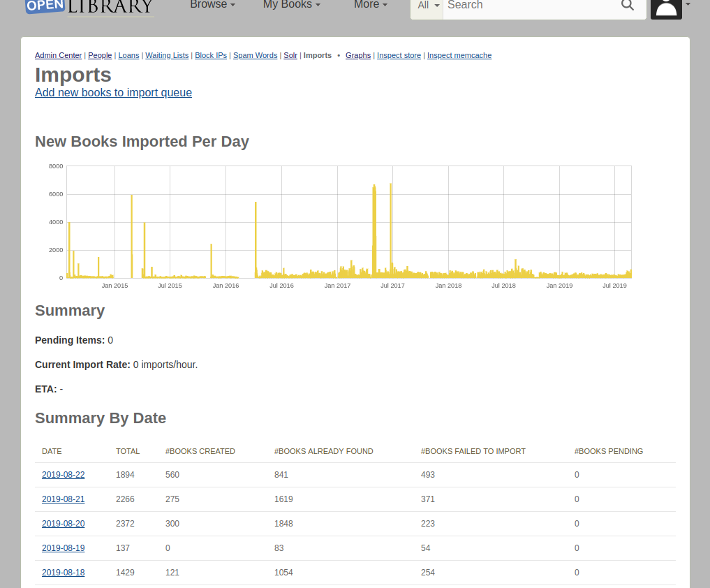Visit the Solr admin link
This screenshot has width=710, height=588.
(x=290, y=55)
